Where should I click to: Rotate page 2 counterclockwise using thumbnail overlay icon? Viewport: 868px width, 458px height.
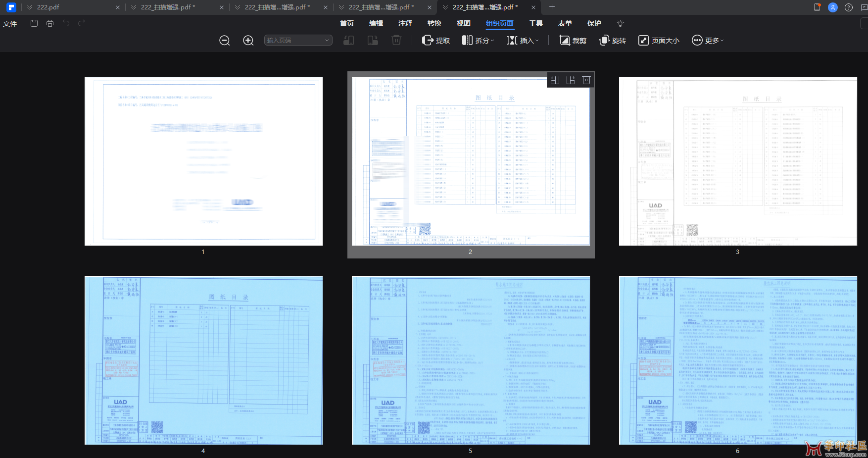click(555, 80)
